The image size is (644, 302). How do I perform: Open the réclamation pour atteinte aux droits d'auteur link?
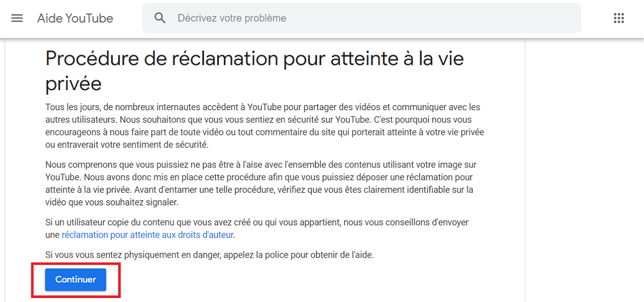[147, 235]
